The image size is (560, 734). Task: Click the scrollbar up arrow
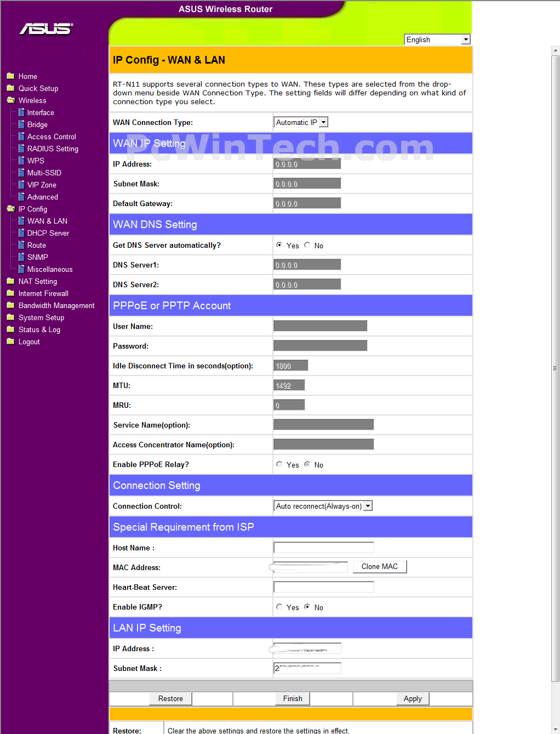coord(555,50)
